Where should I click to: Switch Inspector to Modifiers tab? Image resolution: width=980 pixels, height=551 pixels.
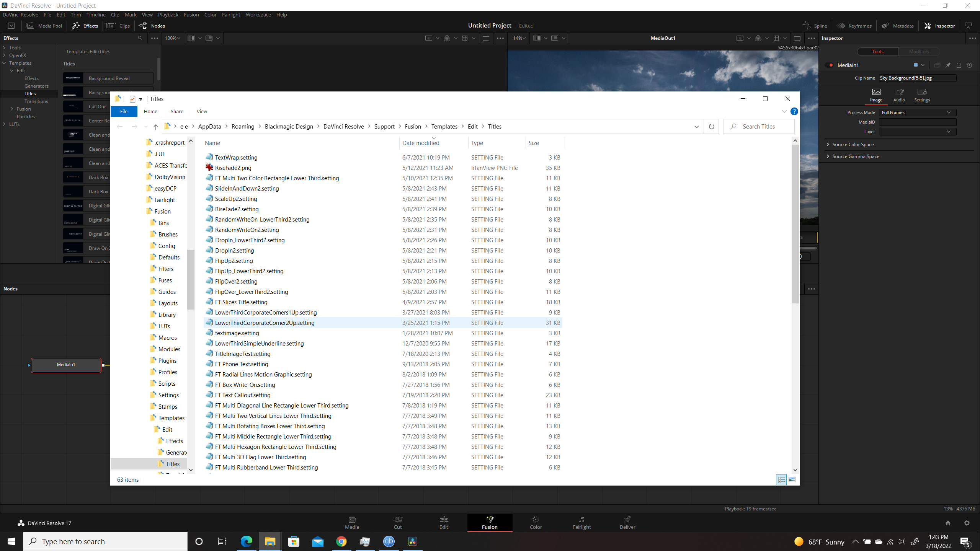(x=919, y=52)
